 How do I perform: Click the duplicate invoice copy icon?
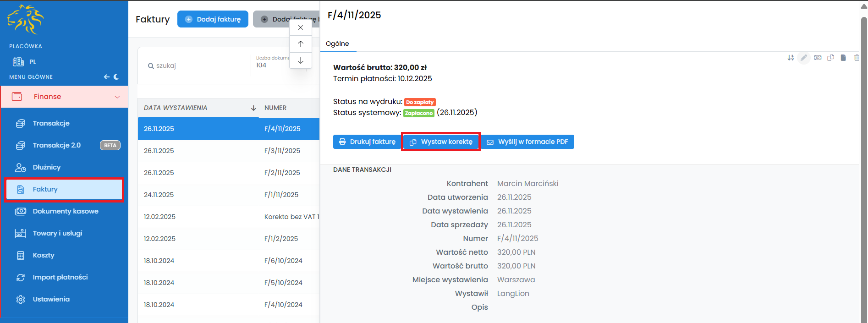pos(830,58)
